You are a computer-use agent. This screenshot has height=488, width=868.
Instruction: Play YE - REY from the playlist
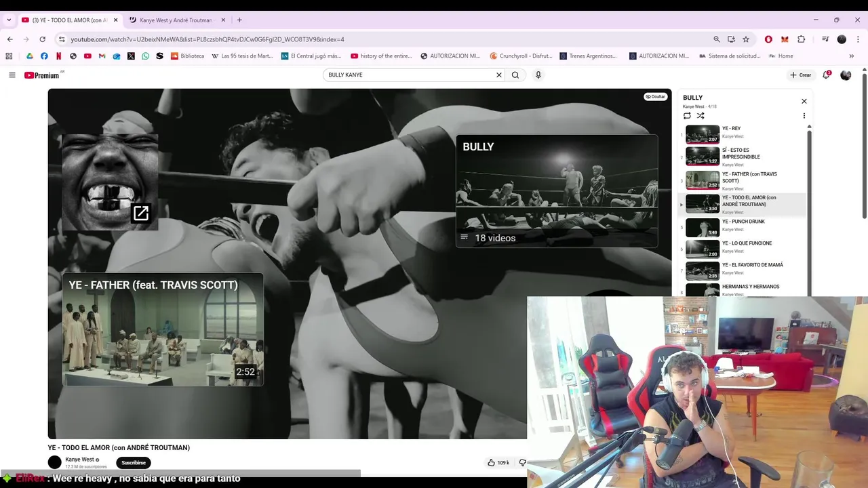tap(743, 134)
